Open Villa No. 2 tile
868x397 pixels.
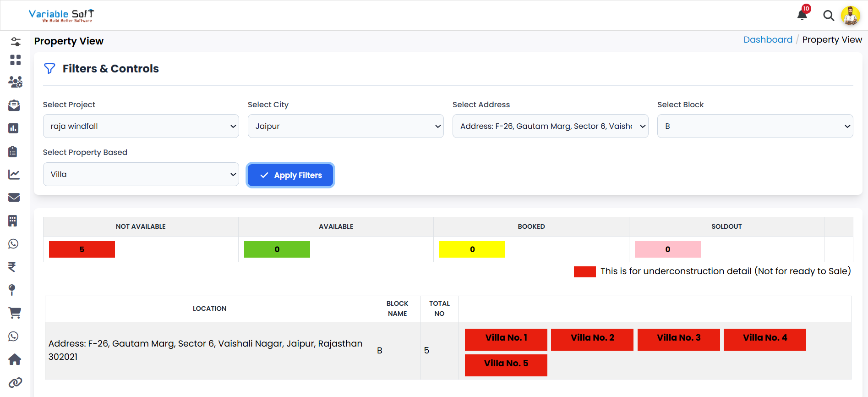(592, 340)
